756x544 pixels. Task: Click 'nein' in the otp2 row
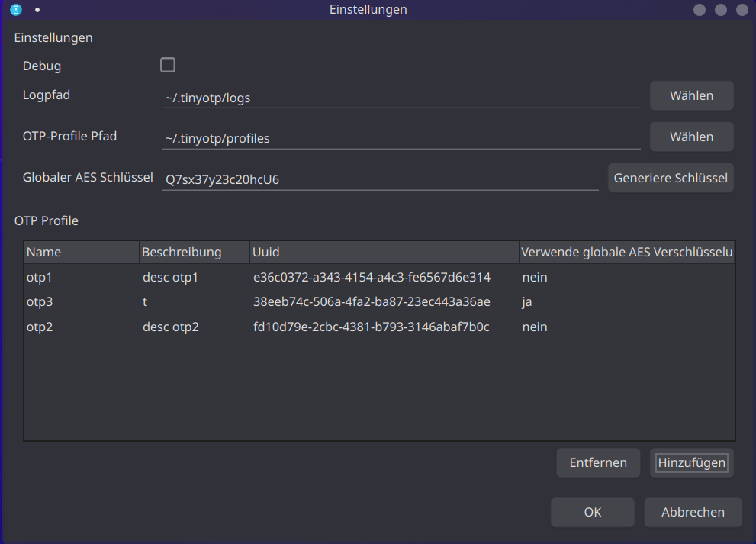(535, 327)
